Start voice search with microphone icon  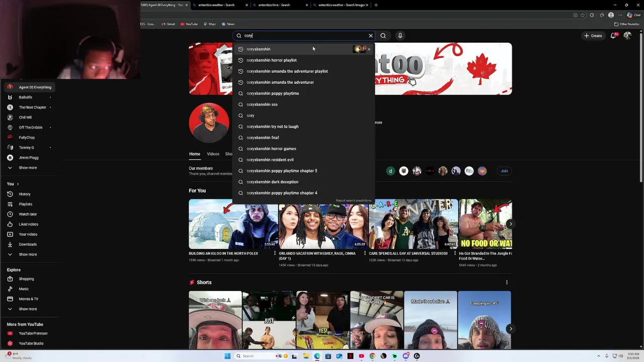pos(400,36)
